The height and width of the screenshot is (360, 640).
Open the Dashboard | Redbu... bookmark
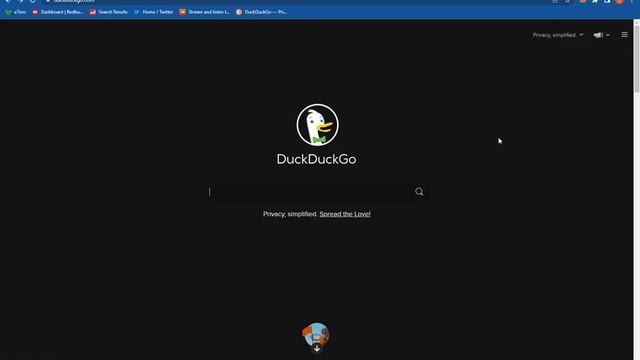tap(58, 12)
